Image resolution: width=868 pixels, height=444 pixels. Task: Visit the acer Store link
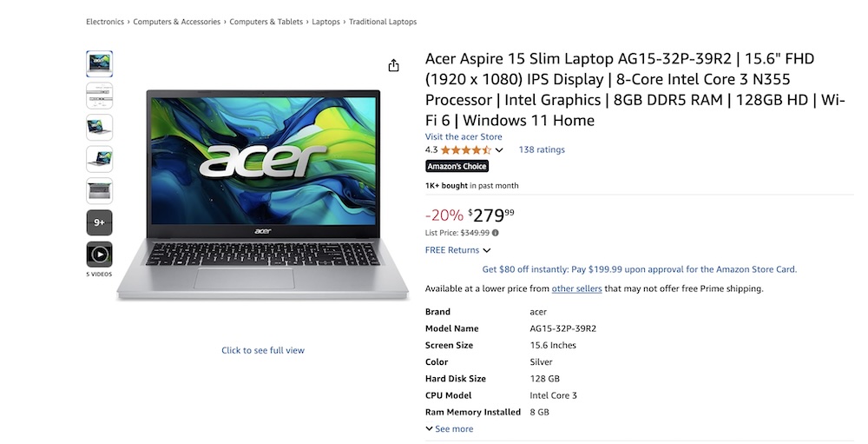(464, 136)
